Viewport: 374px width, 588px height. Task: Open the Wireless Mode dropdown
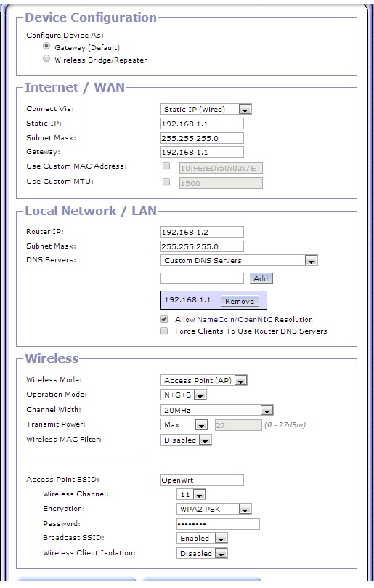point(203,380)
